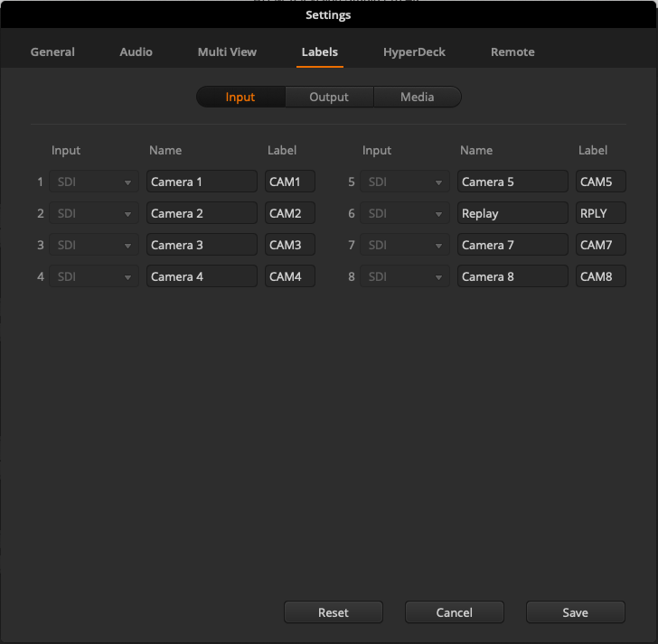Click the CAM3 label field
The height and width of the screenshot is (644, 658).
point(289,246)
